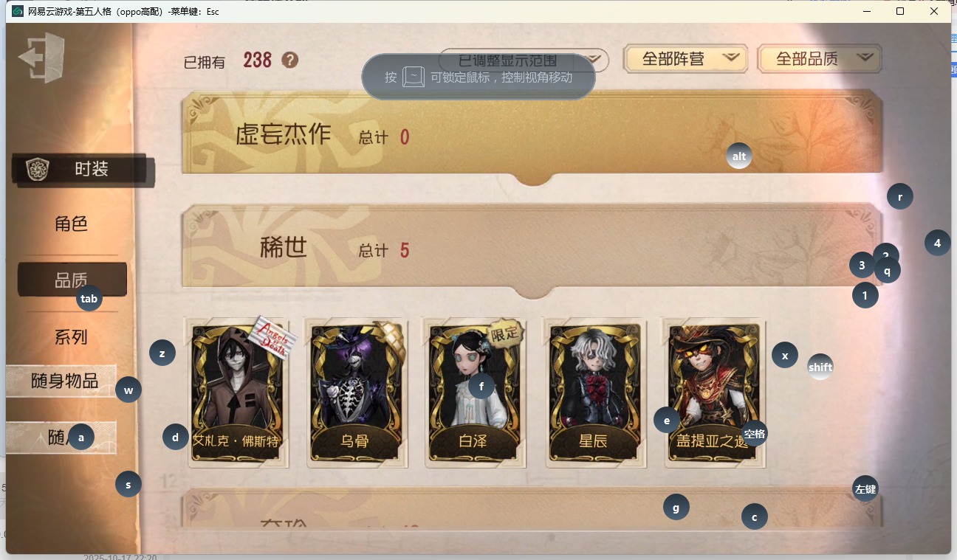Click the r key overlay bubble

coord(899,197)
